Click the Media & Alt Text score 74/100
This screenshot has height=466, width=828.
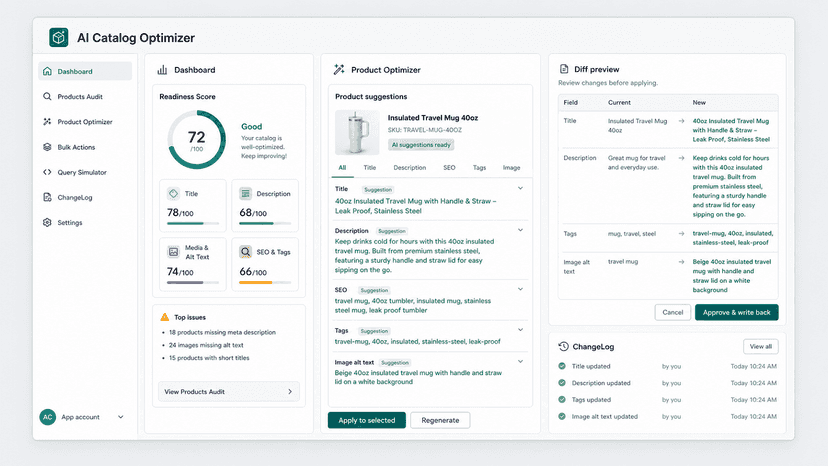(x=180, y=272)
